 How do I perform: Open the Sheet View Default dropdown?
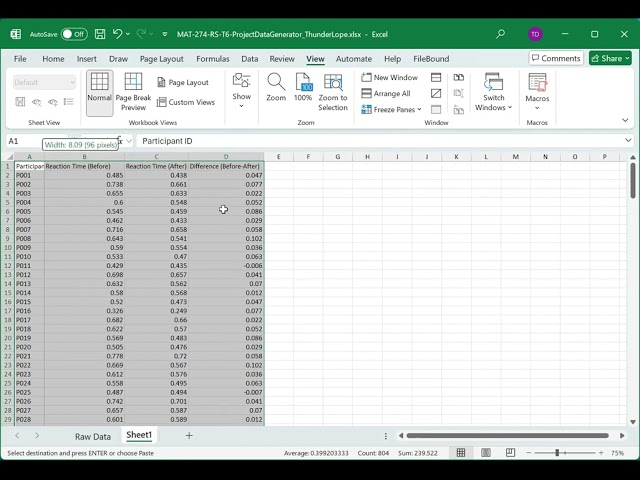pyautogui.click(x=44, y=82)
